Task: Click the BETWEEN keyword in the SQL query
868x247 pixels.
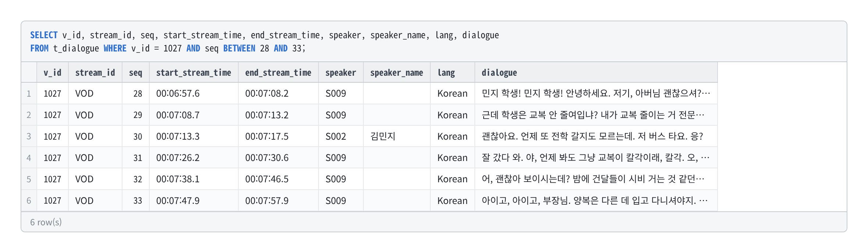Action: pos(239,48)
